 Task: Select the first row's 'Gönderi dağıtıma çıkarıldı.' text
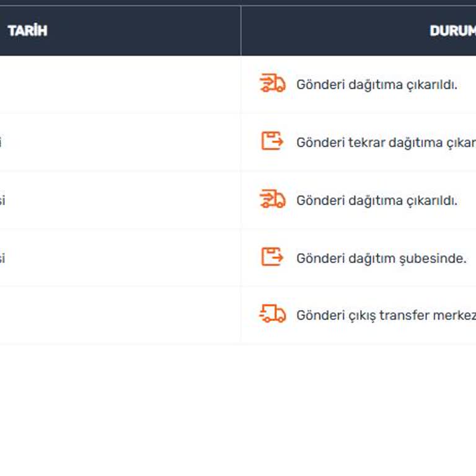[377, 85]
